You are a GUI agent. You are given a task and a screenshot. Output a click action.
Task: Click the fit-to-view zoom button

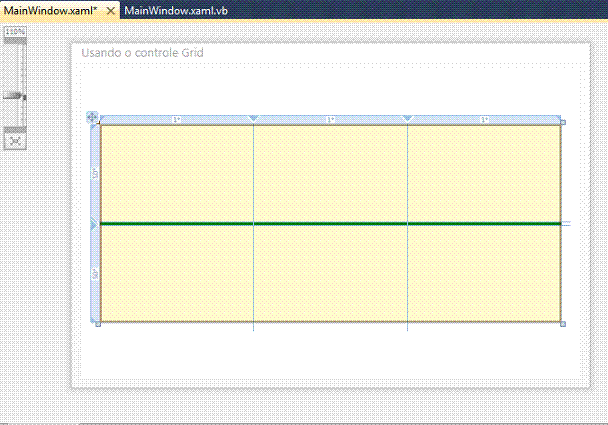pyautogui.click(x=15, y=141)
